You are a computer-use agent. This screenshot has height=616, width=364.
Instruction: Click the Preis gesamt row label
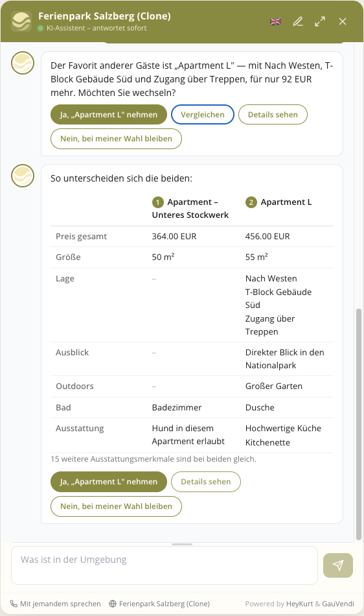click(81, 237)
